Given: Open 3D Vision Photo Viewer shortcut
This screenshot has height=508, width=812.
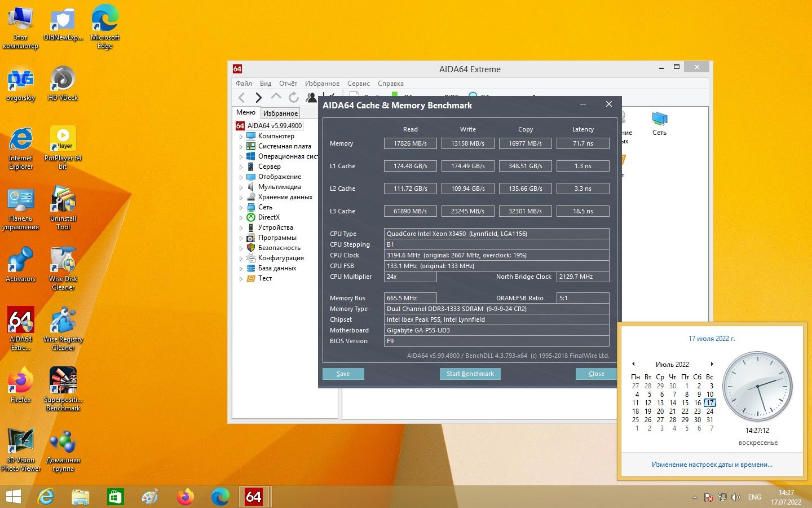Looking at the screenshot, I should pos(21,449).
